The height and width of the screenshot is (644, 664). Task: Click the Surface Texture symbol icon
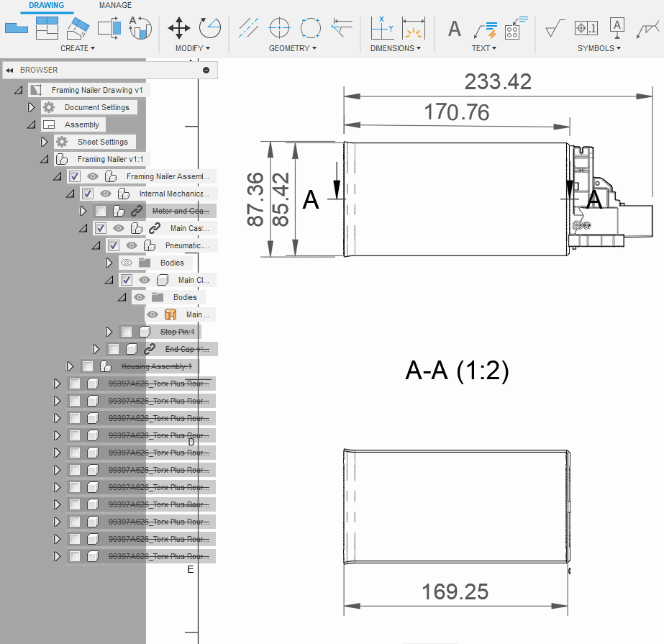[x=555, y=28]
